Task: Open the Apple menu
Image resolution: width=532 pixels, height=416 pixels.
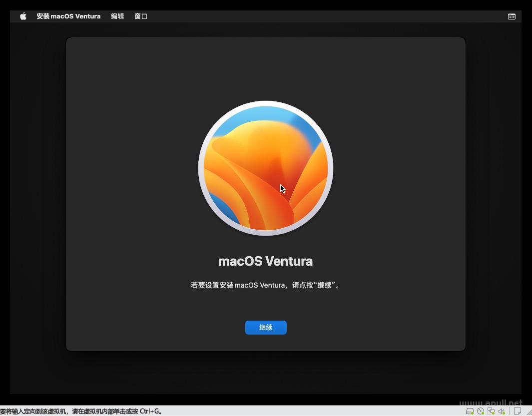Action: point(23,16)
